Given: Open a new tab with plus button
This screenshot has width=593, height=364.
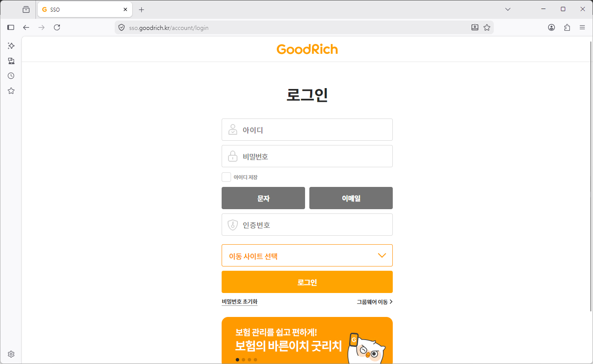Looking at the screenshot, I should click(142, 9).
